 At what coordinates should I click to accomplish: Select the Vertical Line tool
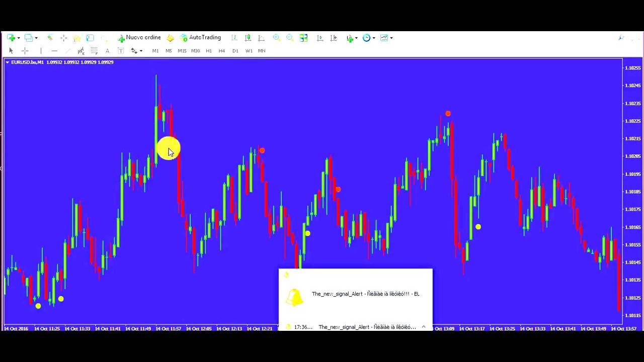tap(41, 51)
